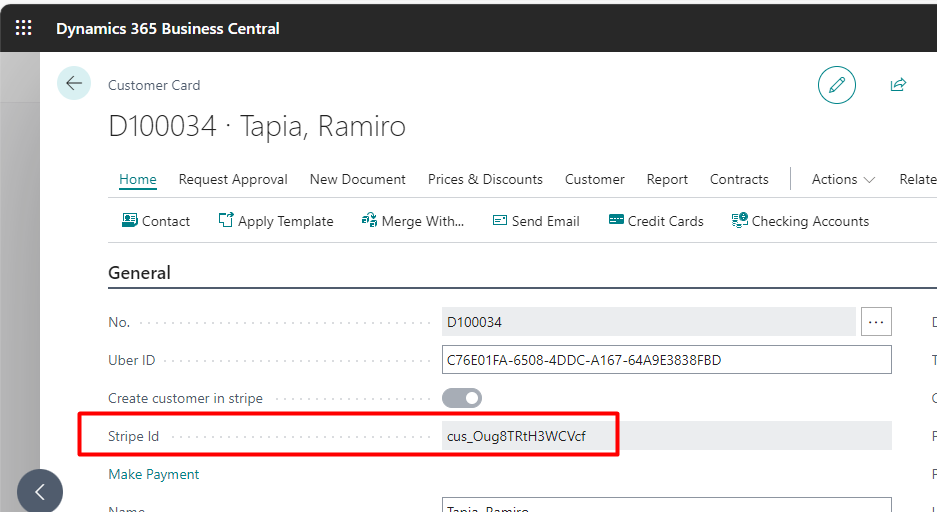Open Checking Accounts action
This screenshot has width=937, height=512.
point(800,221)
